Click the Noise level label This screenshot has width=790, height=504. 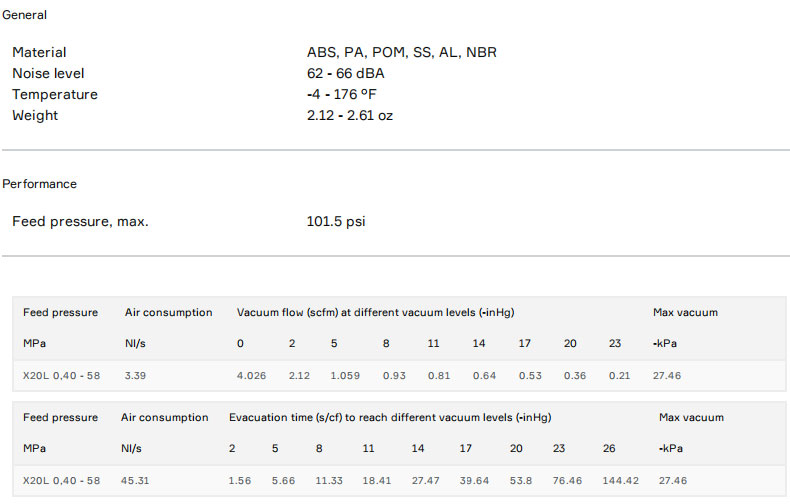pos(48,73)
